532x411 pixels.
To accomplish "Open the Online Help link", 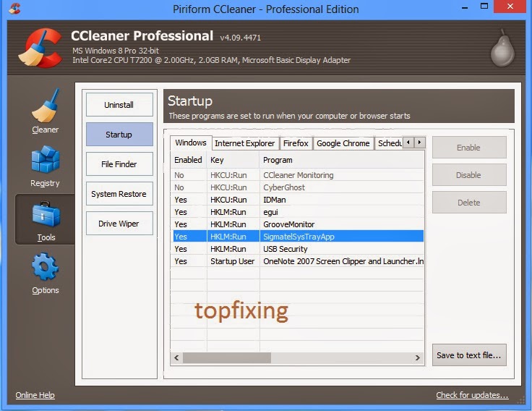I will [x=35, y=395].
